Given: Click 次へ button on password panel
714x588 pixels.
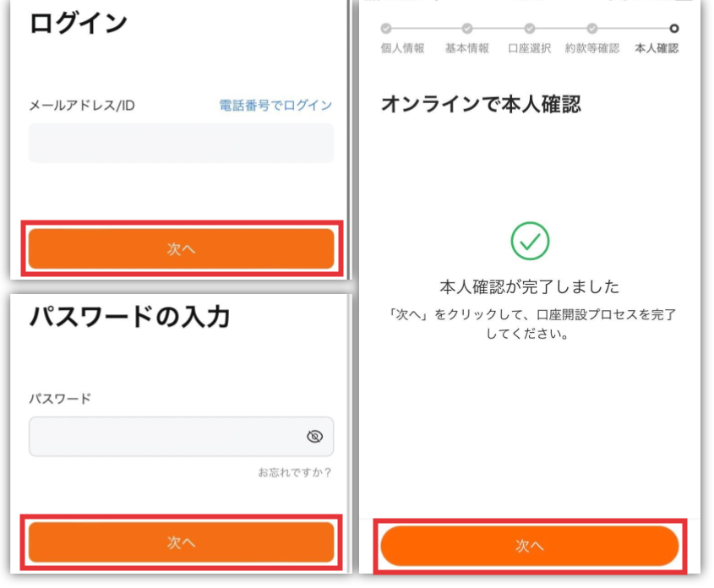Looking at the screenshot, I should click(x=181, y=542).
